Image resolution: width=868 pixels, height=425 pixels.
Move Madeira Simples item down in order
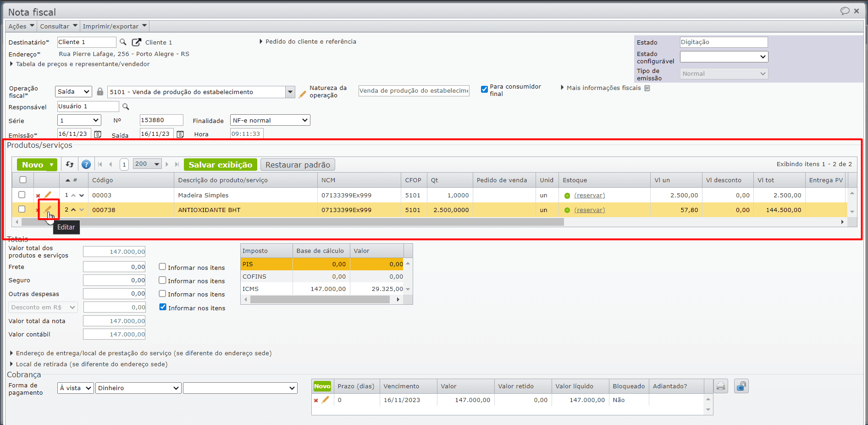point(82,196)
